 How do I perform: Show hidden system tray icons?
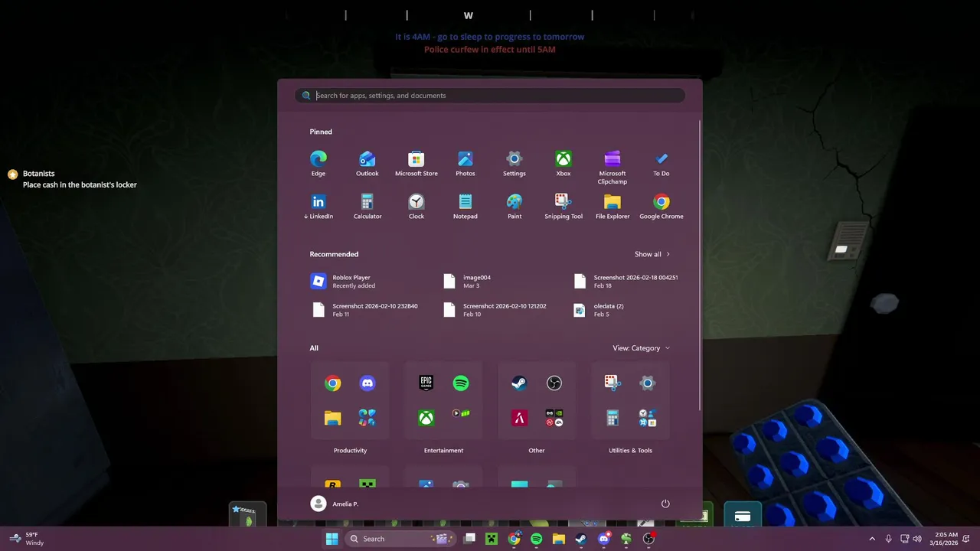871,539
